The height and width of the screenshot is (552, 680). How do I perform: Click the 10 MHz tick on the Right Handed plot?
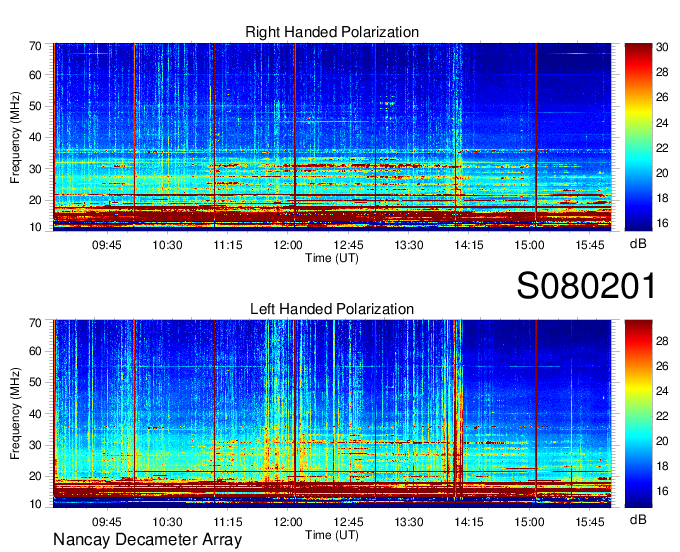pos(35,227)
